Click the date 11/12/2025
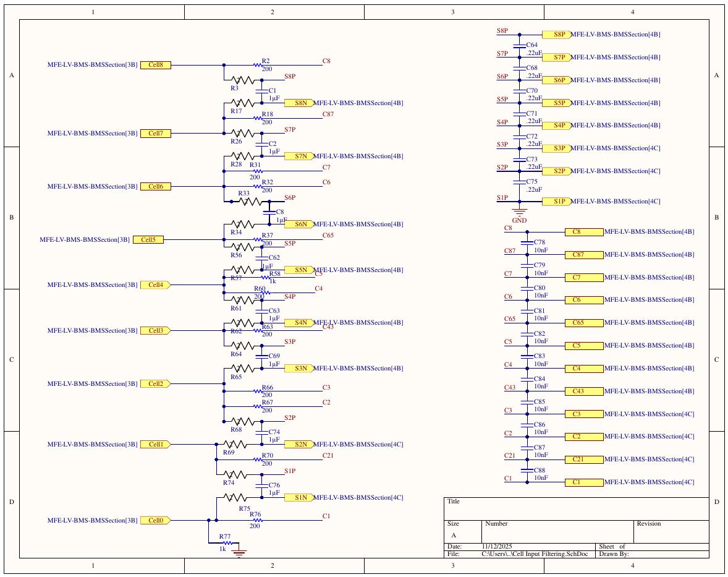 [497, 547]
